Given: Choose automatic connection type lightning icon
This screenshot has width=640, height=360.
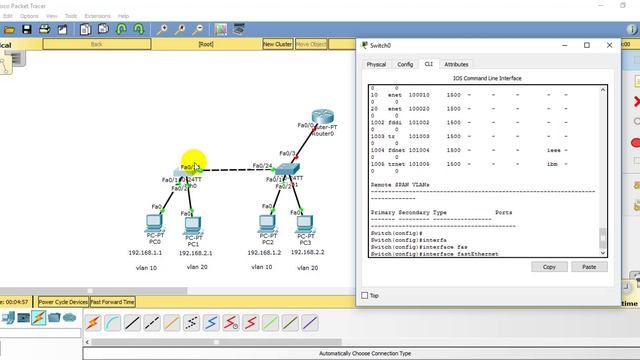Looking at the screenshot, I should [93, 323].
